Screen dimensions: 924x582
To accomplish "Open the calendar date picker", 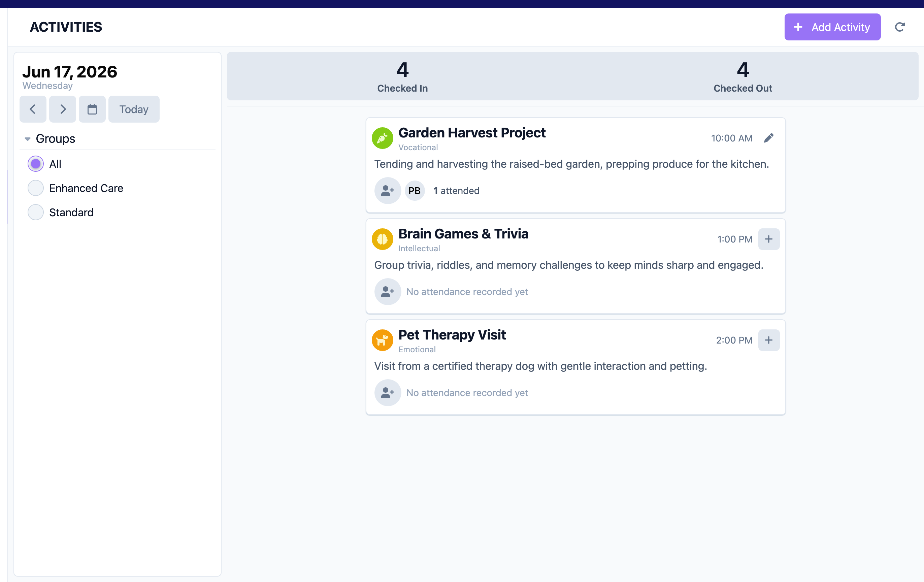I will 92,109.
